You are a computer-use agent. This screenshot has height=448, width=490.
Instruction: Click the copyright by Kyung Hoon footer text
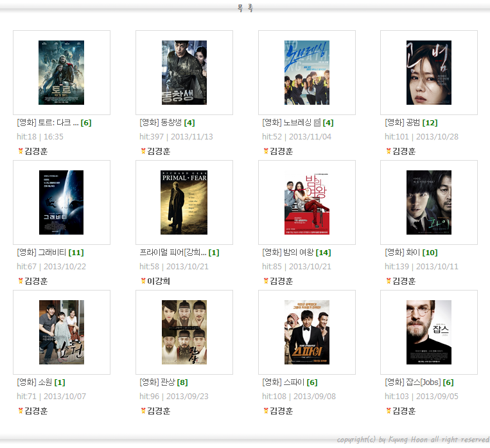(413, 440)
